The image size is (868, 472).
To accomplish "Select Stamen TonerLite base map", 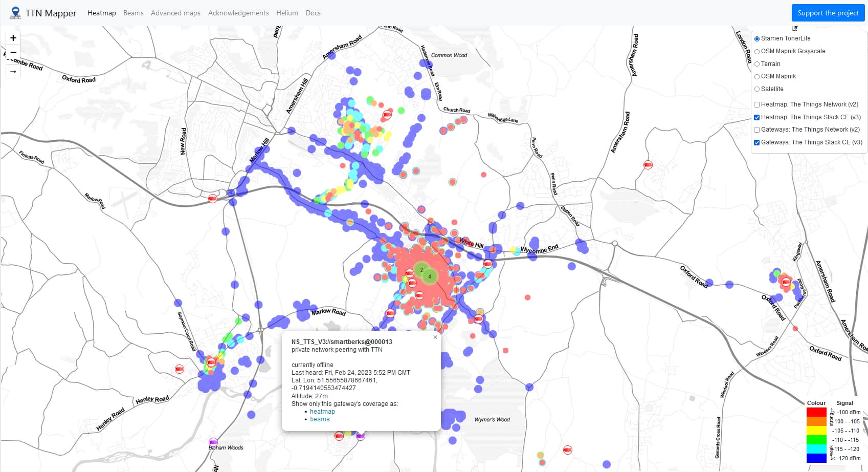I will coord(757,38).
